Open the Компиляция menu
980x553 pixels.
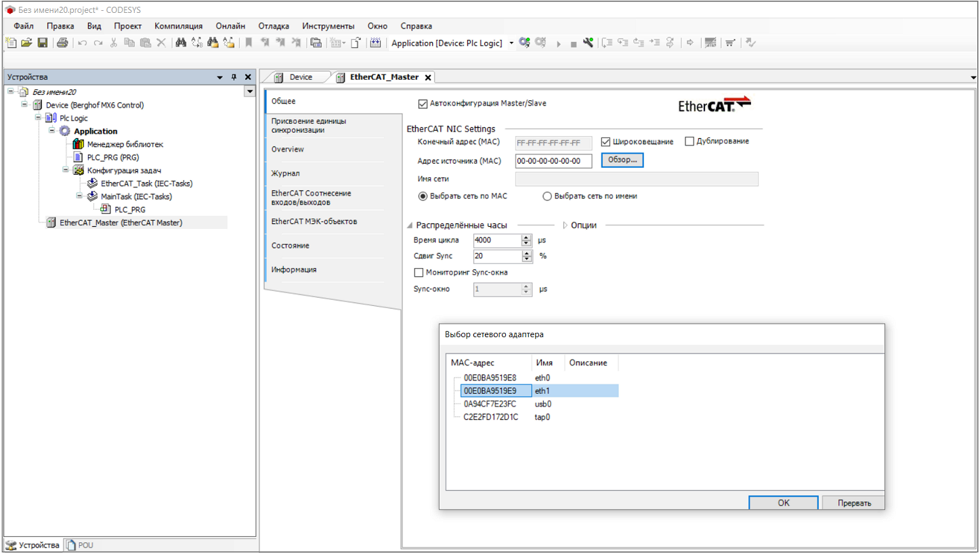pyautogui.click(x=178, y=26)
